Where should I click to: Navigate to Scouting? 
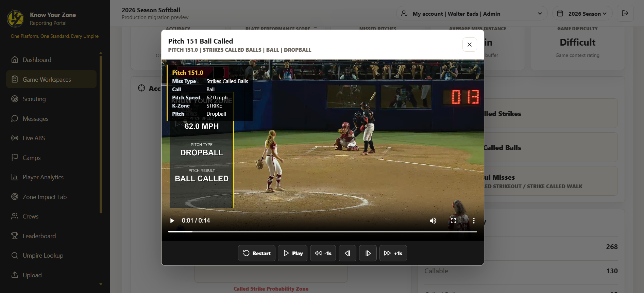tap(51, 99)
